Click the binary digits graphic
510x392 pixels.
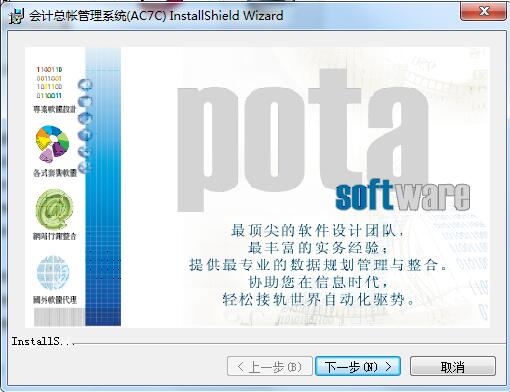[49, 82]
